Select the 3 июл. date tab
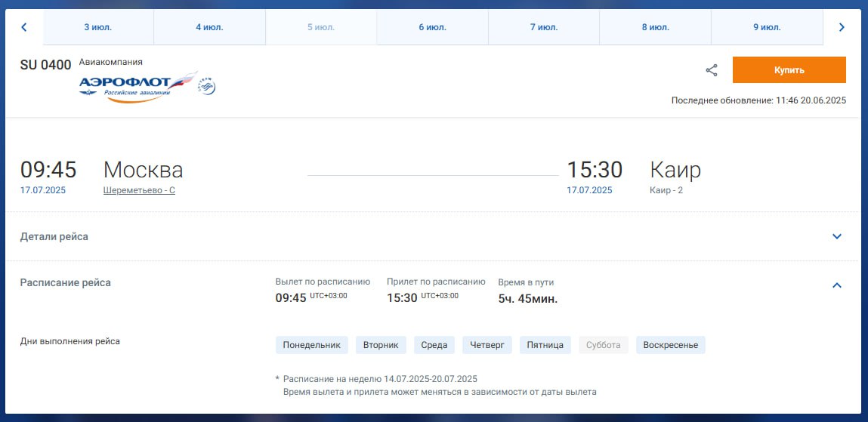 coord(98,27)
